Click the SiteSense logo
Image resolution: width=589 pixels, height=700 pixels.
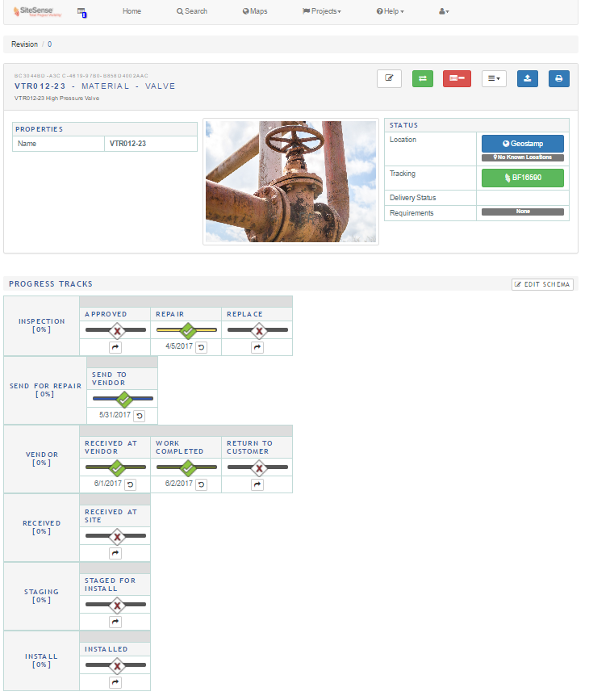click(37, 11)
